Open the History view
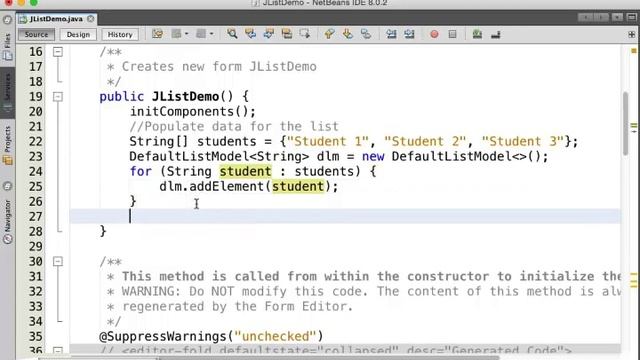This screenshot has height=360, width=640. (x=120, y=34)
